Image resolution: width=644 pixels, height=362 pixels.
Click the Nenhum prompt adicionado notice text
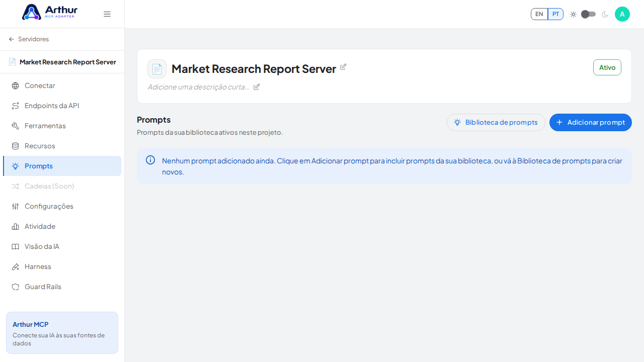(x=392, y=166)
